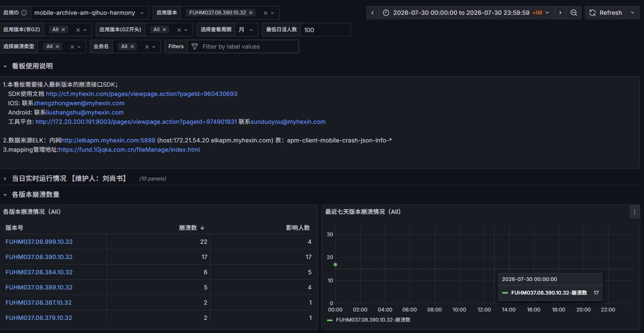Click the Refresh button
The width and height of the screenshot is (644, 333).
click(x=606, y=13)
